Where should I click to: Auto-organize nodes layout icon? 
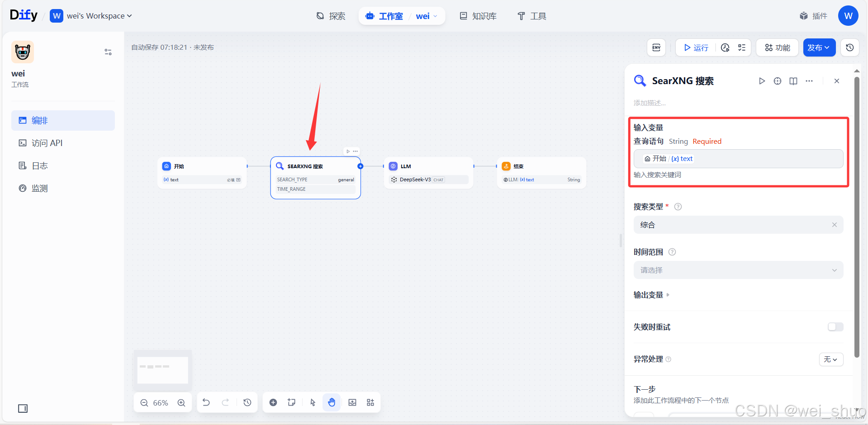coord(370,402)
